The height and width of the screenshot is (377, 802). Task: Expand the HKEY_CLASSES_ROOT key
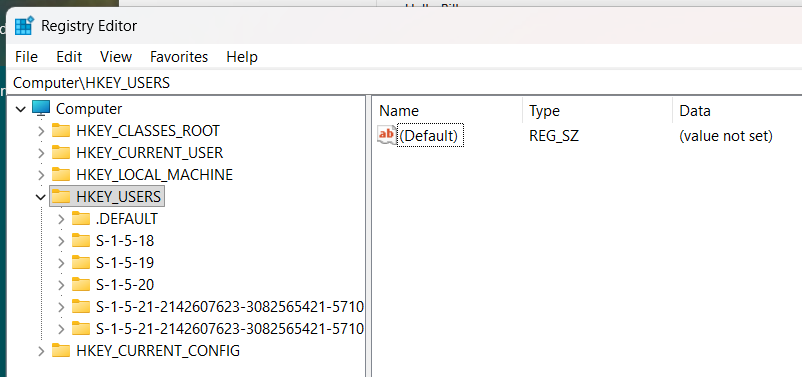41,131
